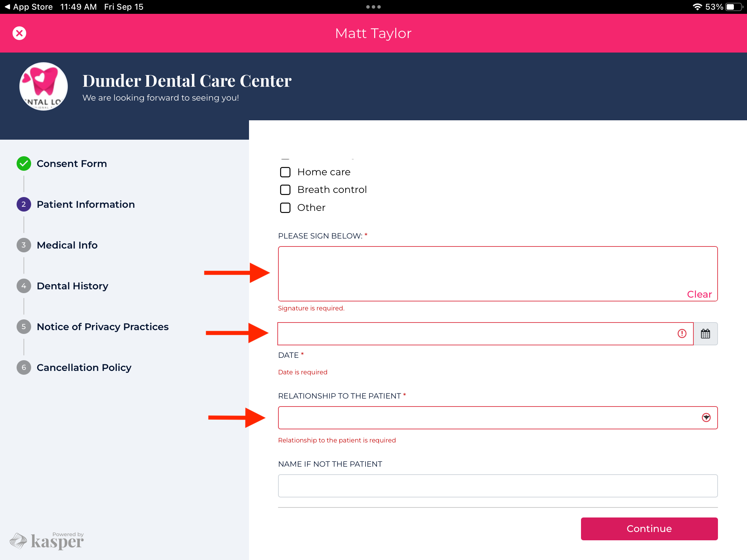Select Notice of Privacy Practices step
Screen dimensions: 747x560
[x=102, y=327]
